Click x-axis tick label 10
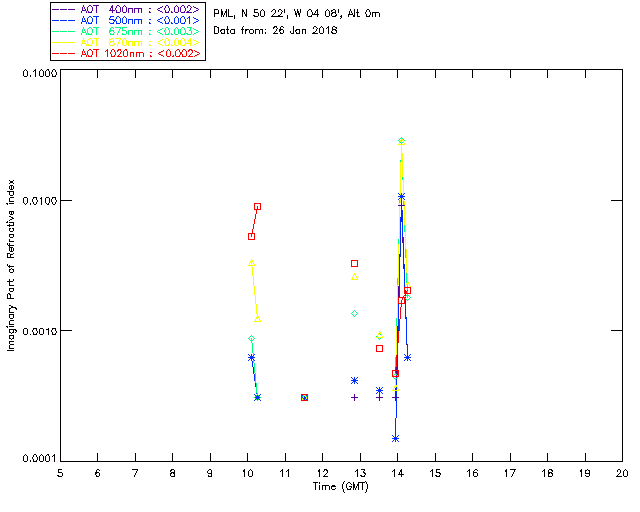The height and width of the screenshot is (512, 640). (x=247, y=473)
